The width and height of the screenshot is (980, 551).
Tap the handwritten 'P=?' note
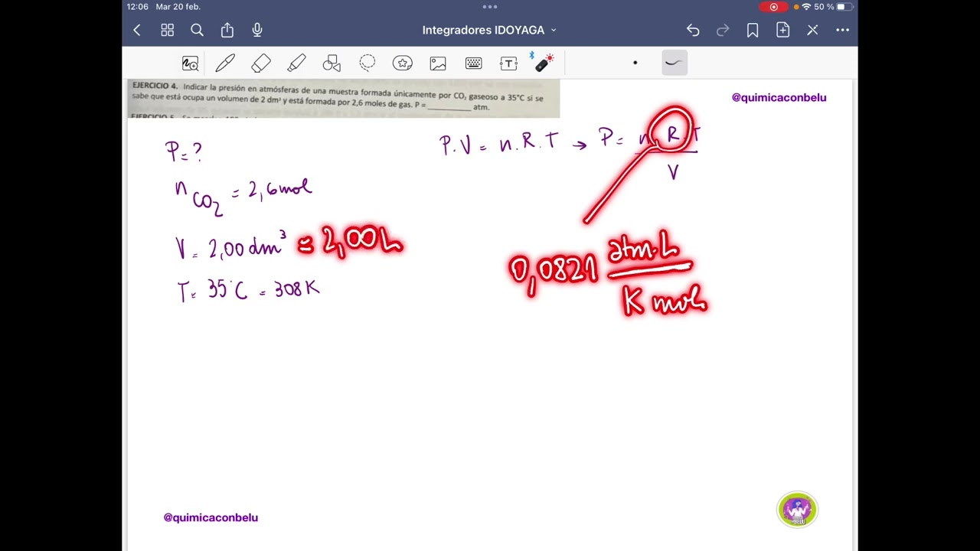coord(184,151)
